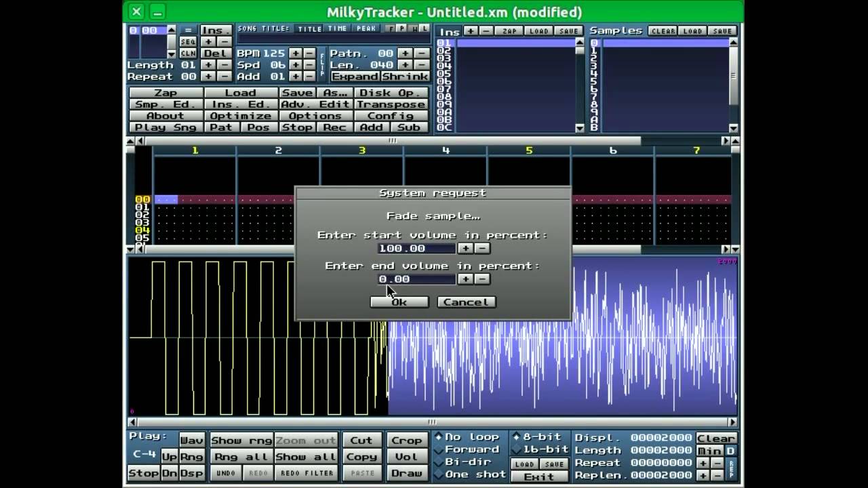The image size is (868, 488).
Task: Increase Add value with plus
Action: [295, 77]
